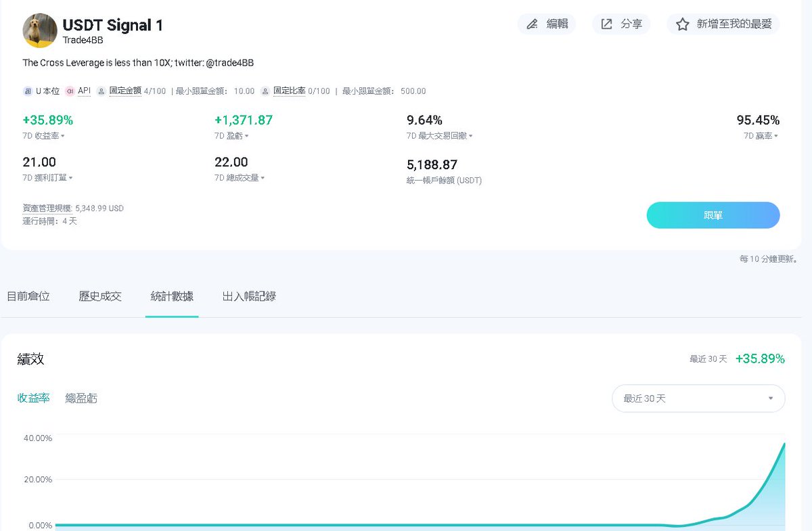Click the 22.00 total volume value

click(231, 162)
